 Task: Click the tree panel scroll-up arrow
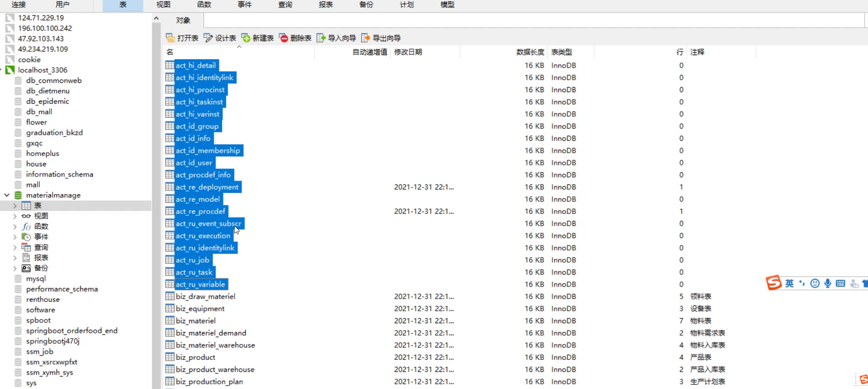(x=156, y=19)
